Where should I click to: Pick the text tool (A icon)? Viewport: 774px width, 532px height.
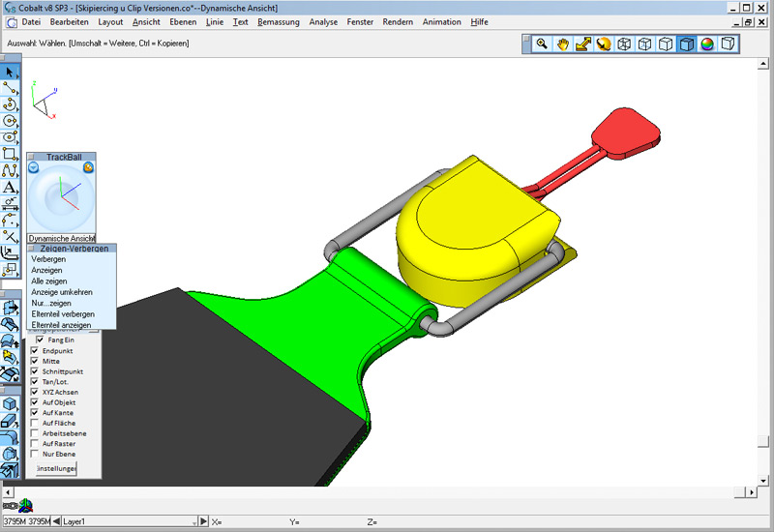point(11,188)
